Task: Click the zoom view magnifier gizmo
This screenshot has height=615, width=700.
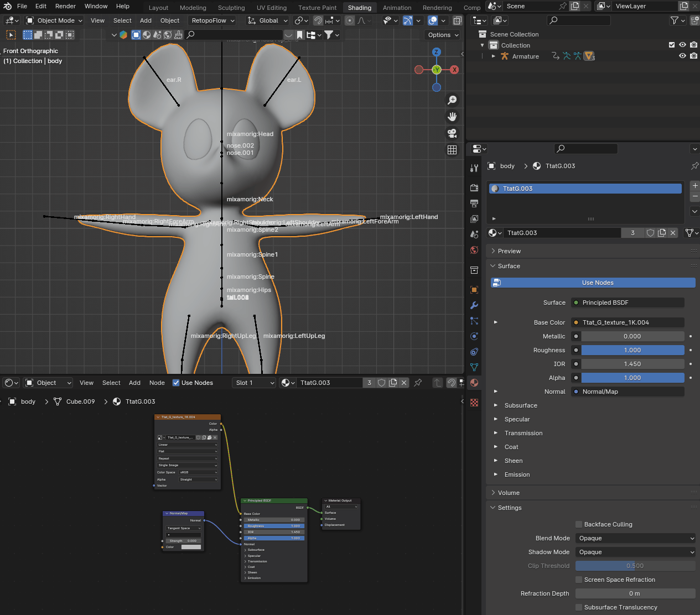Action: [x=452, y=100]
